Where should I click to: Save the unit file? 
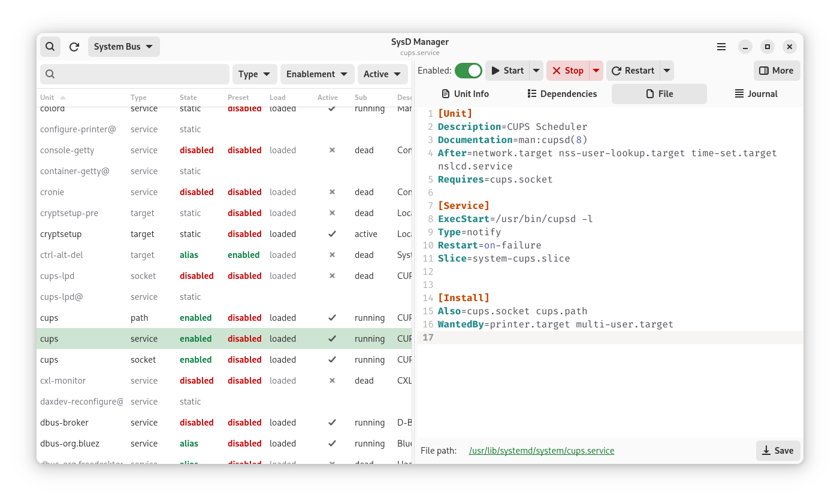(778, 451)
